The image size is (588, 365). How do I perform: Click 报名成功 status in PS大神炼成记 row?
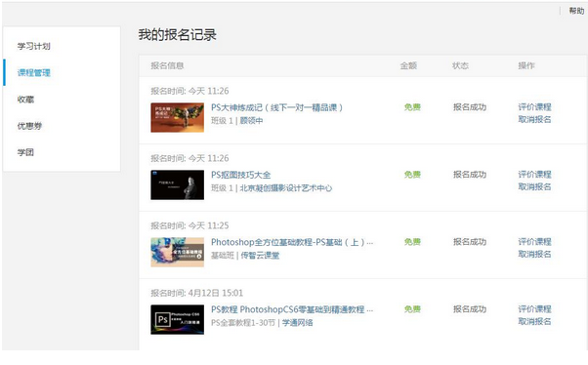tap(470, 107)
